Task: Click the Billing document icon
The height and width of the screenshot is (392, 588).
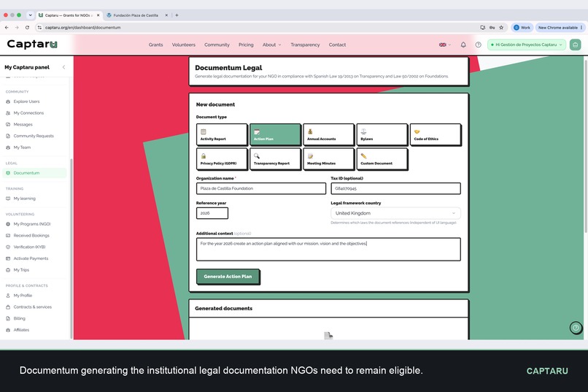Action: [x=8, y=318]
